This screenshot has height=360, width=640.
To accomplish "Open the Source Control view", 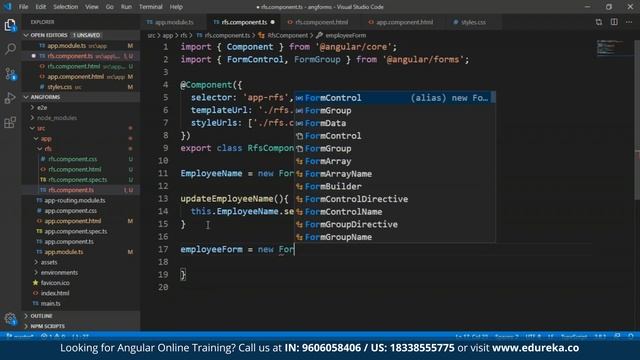I will (x=10, y=74).
